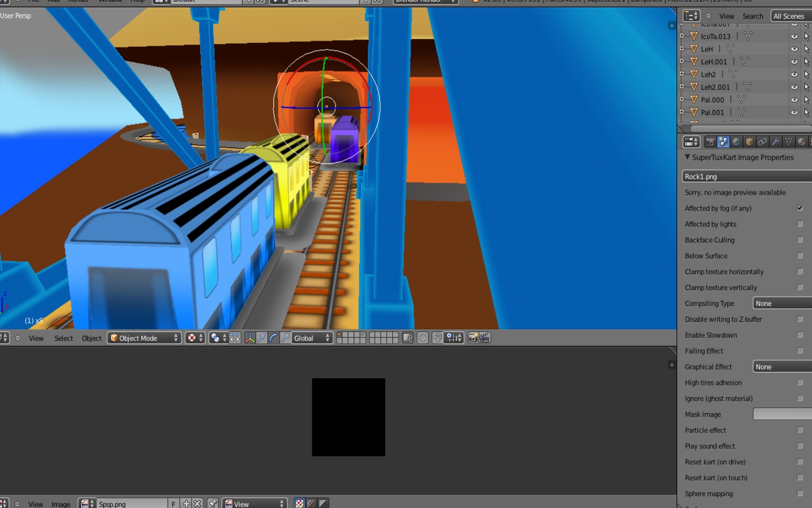Enable the Backface Culling checkbox
The height and width of the screenshot is (508, 812).
click(x=800, y=240)
